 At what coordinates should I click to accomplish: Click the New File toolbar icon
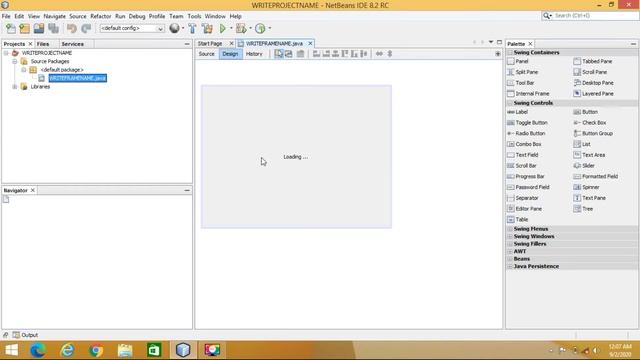[x=11, y=28]
